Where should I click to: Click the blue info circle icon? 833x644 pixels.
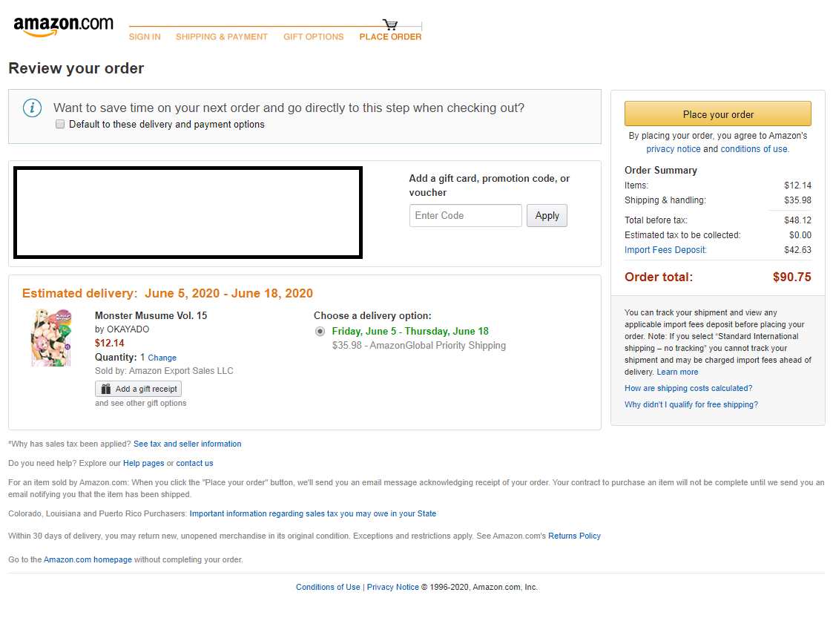click(32, 108)
